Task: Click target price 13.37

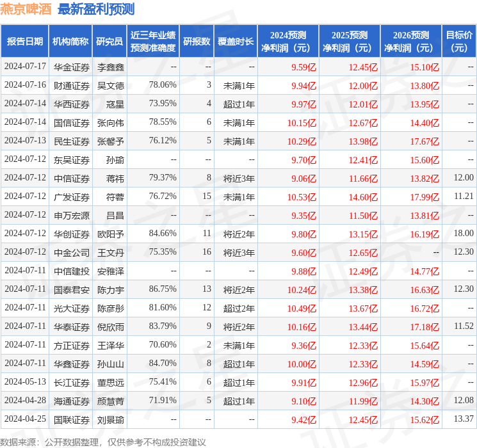Action: (464, 419)
